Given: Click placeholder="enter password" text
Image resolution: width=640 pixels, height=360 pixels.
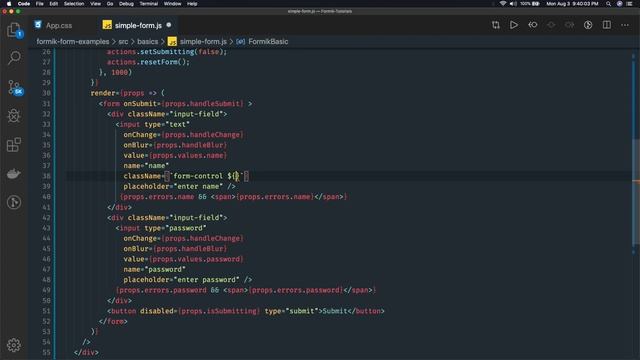Looking at the screenshot, I should tap(182, 280).
